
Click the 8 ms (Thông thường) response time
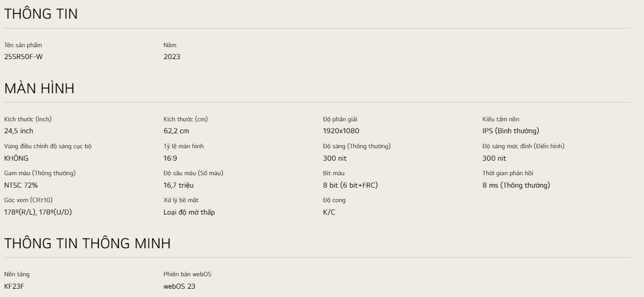pyautogui.click(x=516, y=185)
